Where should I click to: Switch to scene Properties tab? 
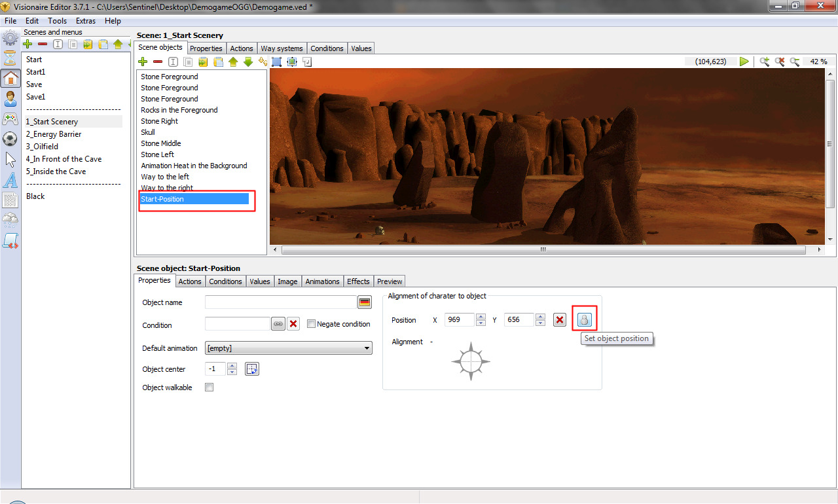206,48
